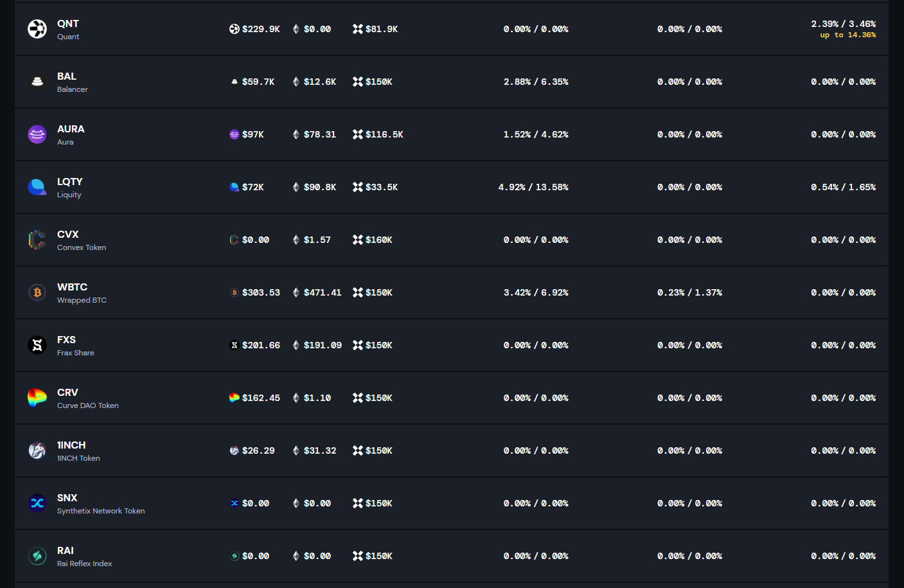The height and width of the screenshot is (588, 904).
Task: Click the $229.9K value
Action: pos(261,29)
